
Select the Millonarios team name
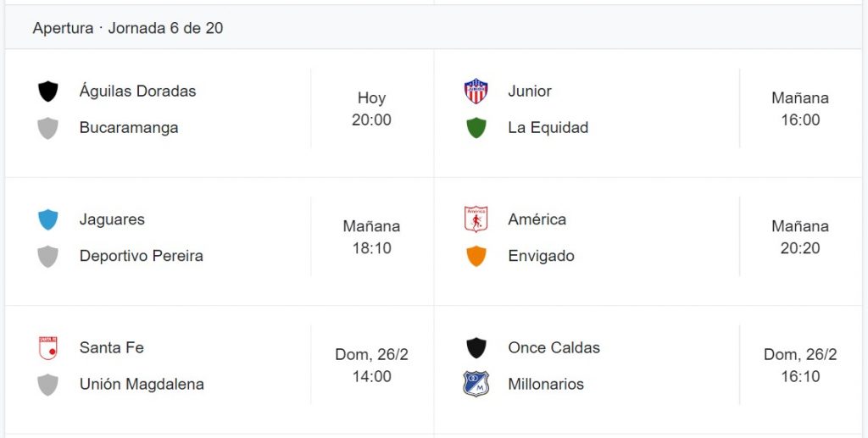point(546,385)
